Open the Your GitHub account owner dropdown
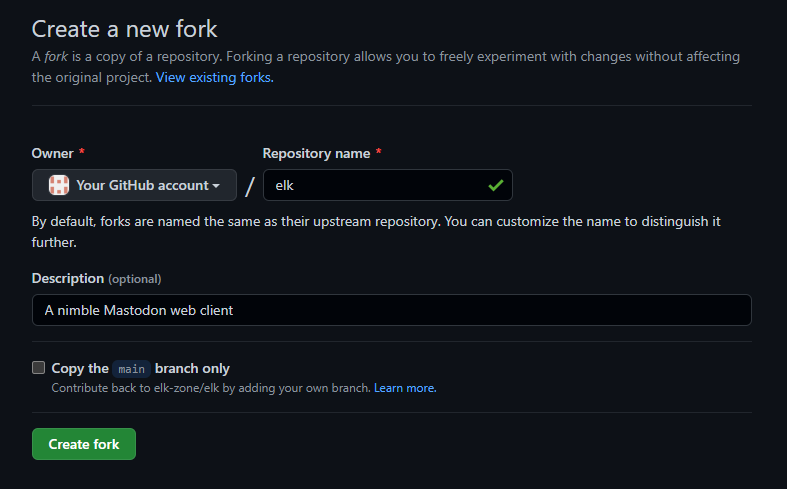 tap(134, 185)
